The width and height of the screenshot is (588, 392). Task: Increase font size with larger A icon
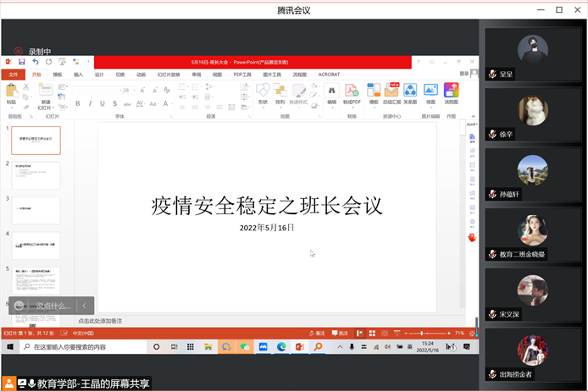point(142,91)
